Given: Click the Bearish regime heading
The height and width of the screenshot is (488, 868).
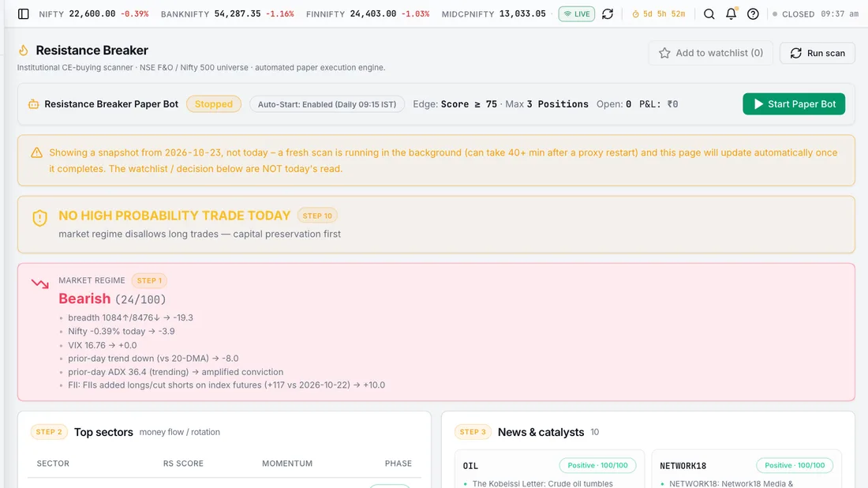Looking at the screenshot, I should coord(84,298).
